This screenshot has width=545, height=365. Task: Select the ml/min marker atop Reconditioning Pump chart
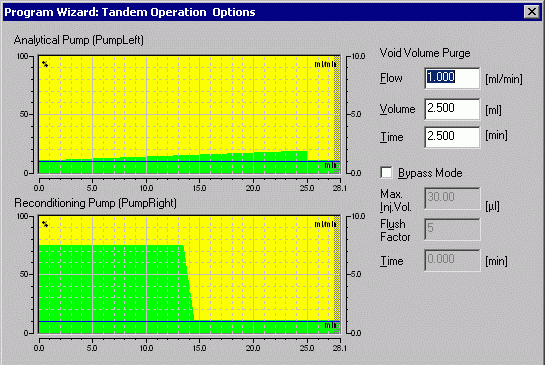coord(325,224)
